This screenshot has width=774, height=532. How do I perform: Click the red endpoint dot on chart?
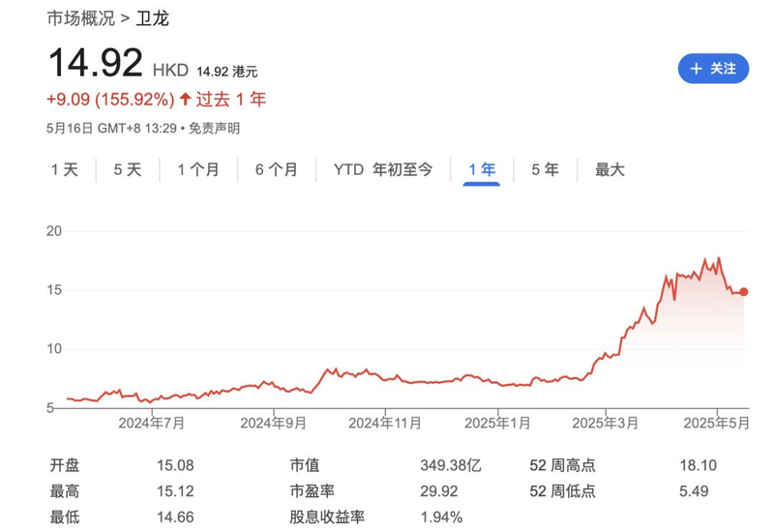[x=744, y=291]
